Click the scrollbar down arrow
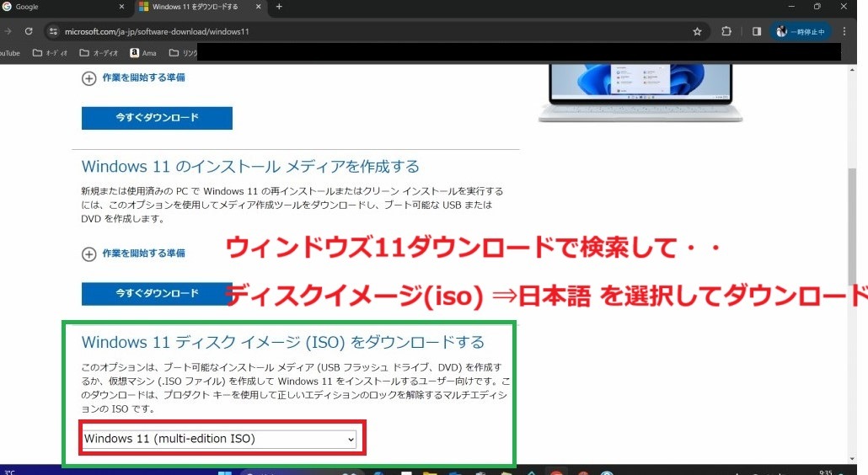868x475 pixels. (852, 459)
